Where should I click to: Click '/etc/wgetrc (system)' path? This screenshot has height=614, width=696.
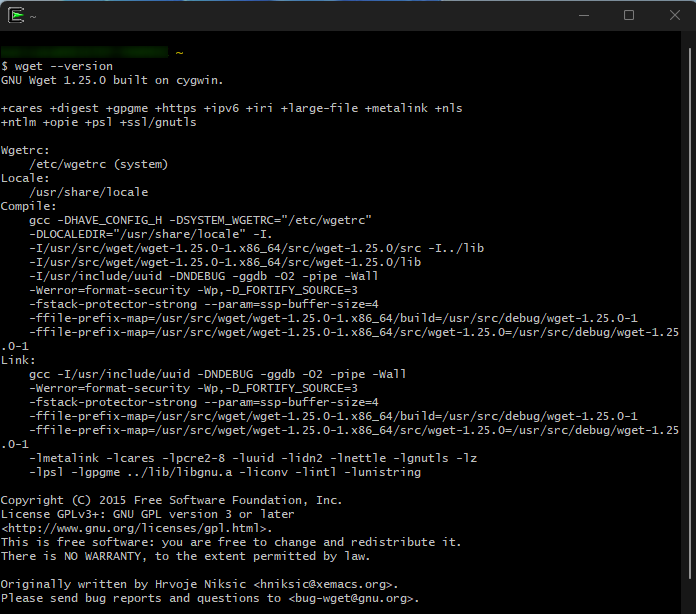tap(99, 164)
